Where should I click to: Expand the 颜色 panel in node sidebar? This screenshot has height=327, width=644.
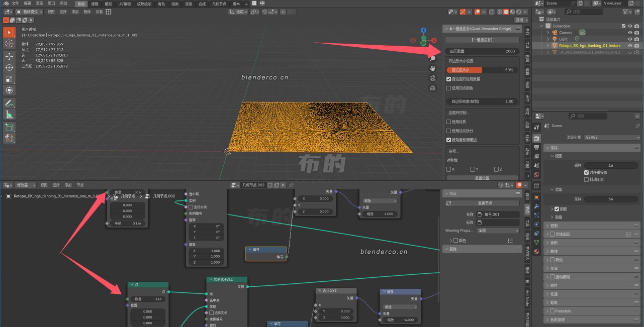(451, 241)
